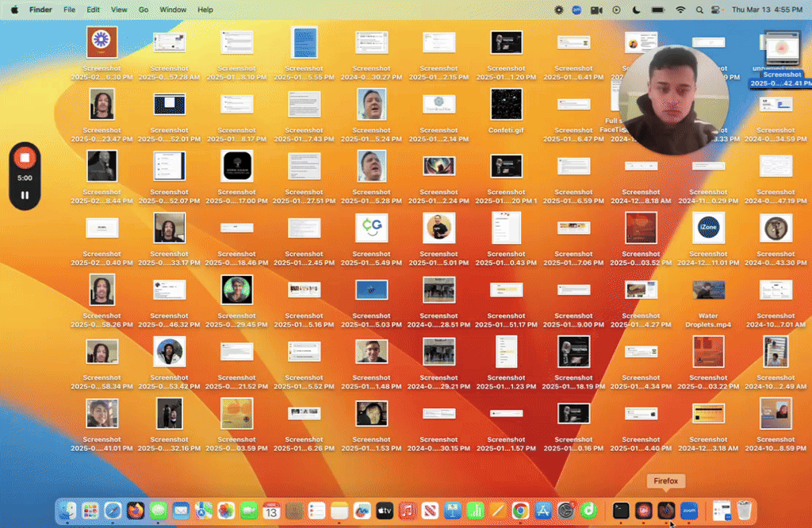Open Zoom app in the dock
812x528 pixels.
pos(689,511)
